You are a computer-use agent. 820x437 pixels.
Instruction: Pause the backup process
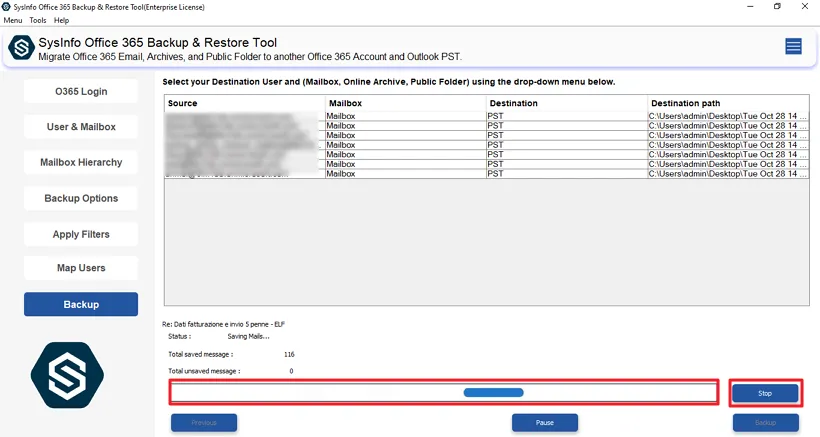pos(545,422)
